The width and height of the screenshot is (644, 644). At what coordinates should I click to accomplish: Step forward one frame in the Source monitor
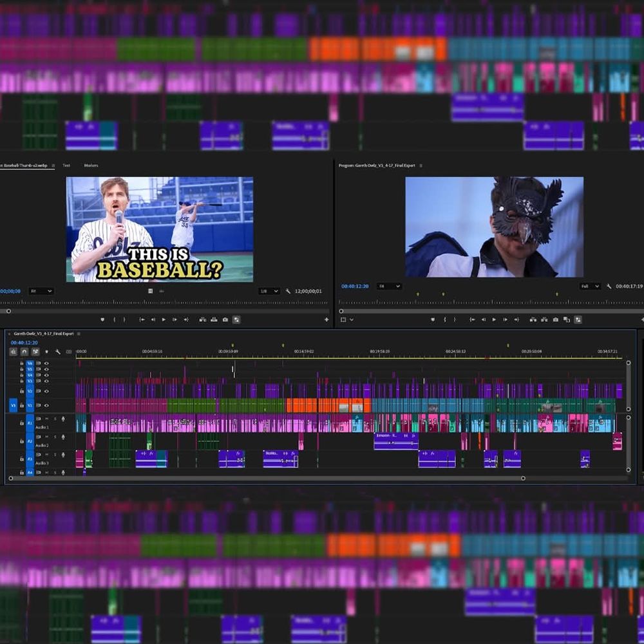pyautogui.click(x=175, y=319)
